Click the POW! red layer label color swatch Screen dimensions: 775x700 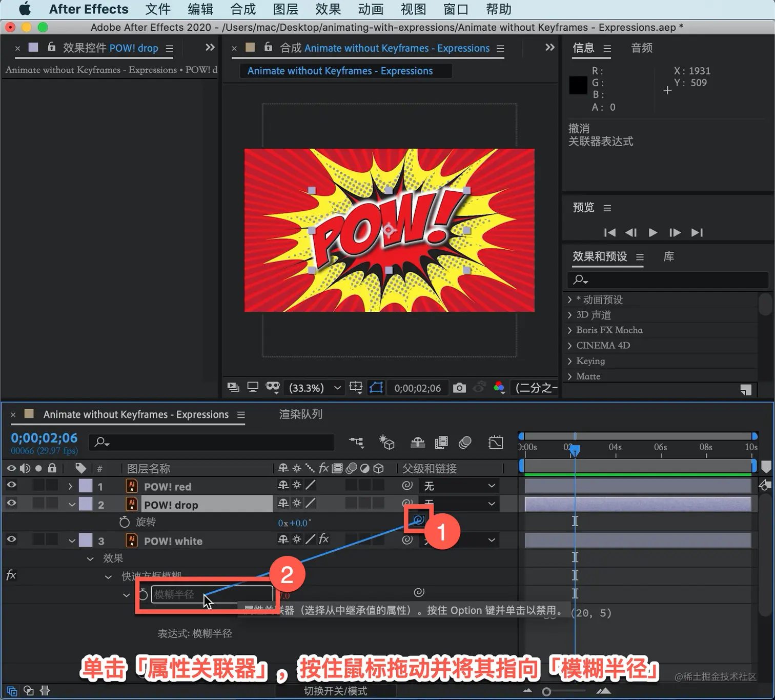(x=86, y=485)
